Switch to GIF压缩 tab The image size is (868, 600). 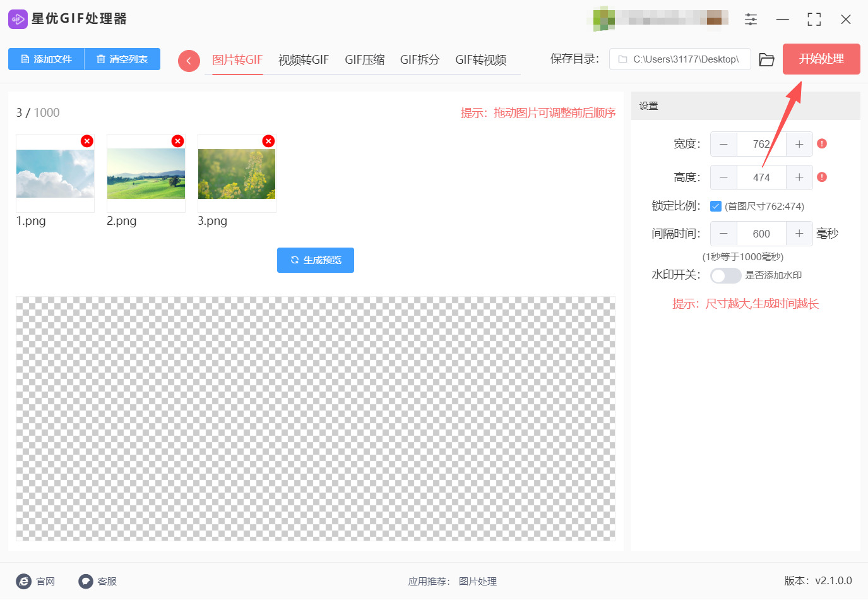364,60
